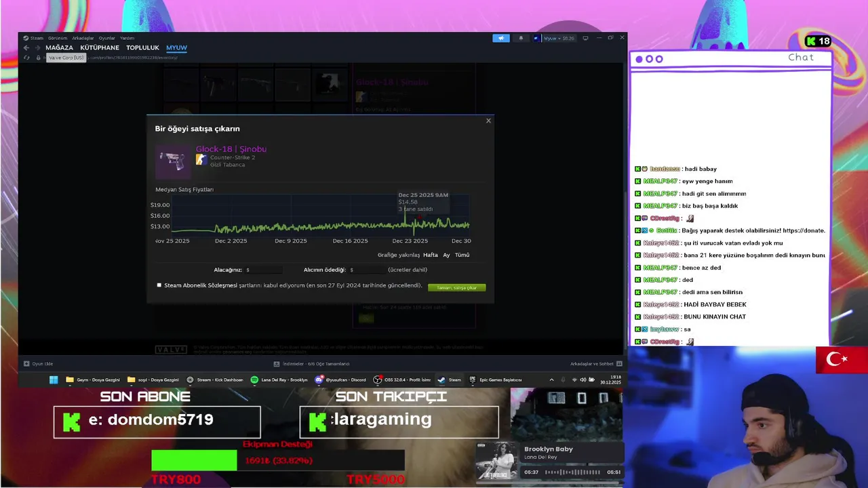Go back with the Steam back arrow
The height and width of the screenshot is (488, 868).
pos(26,47)
